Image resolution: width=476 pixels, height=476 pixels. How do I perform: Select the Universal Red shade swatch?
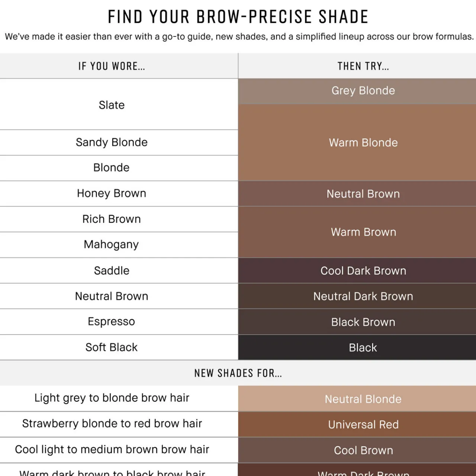(363, 425)
